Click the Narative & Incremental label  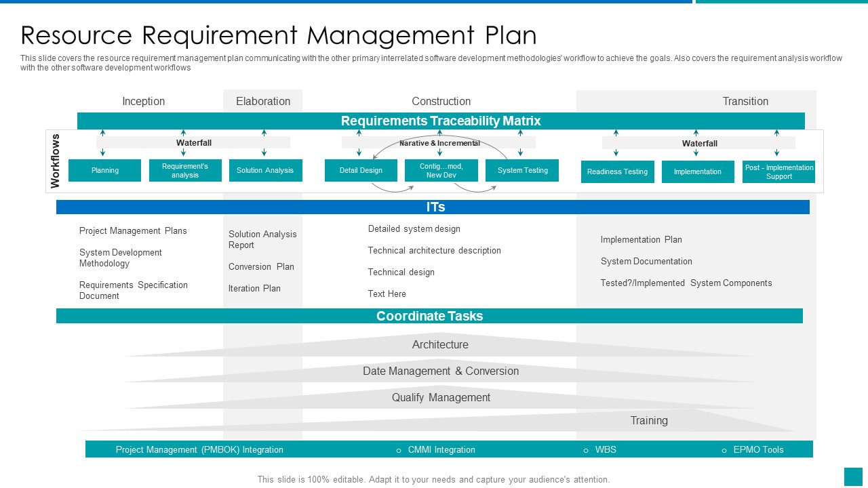pos(439,143)
